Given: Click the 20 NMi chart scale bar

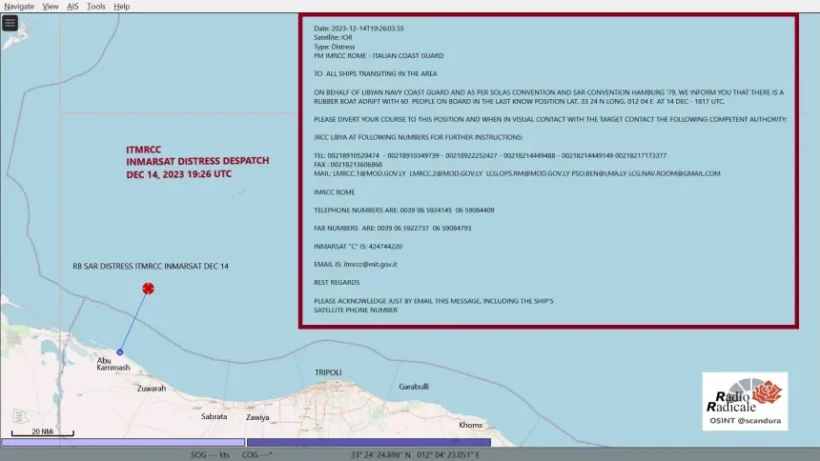Looking at the screenshot, I should 42,434.
